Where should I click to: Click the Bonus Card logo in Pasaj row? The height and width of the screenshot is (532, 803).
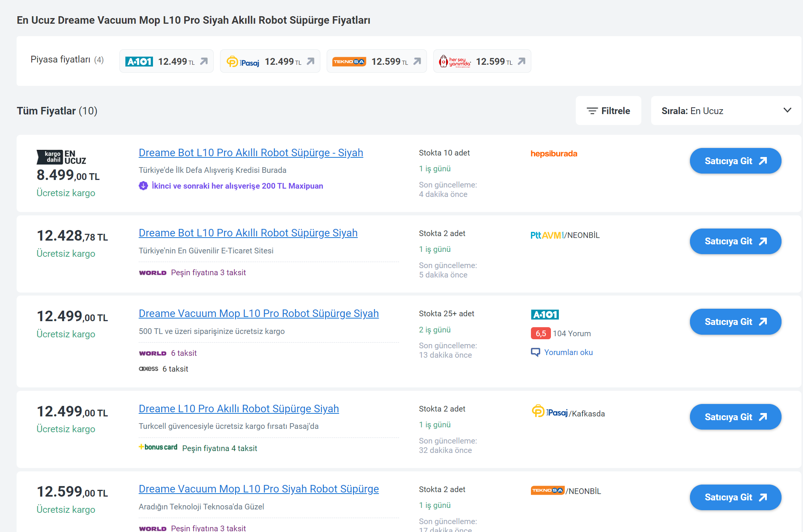158,447
